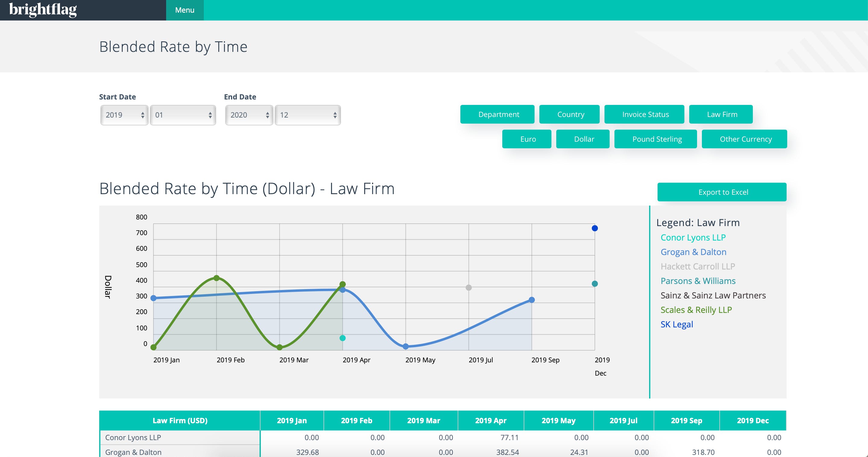Open the start month 01 dropdown

tap(183, 115)
